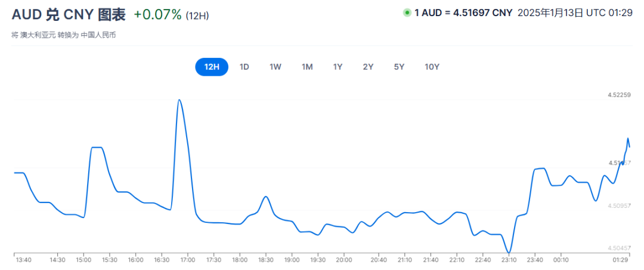This screenshot has width=644, height=270.
Task: Click the 4.52259 y-axis value label
Action: pyautogui.click(x=619, y=95)
